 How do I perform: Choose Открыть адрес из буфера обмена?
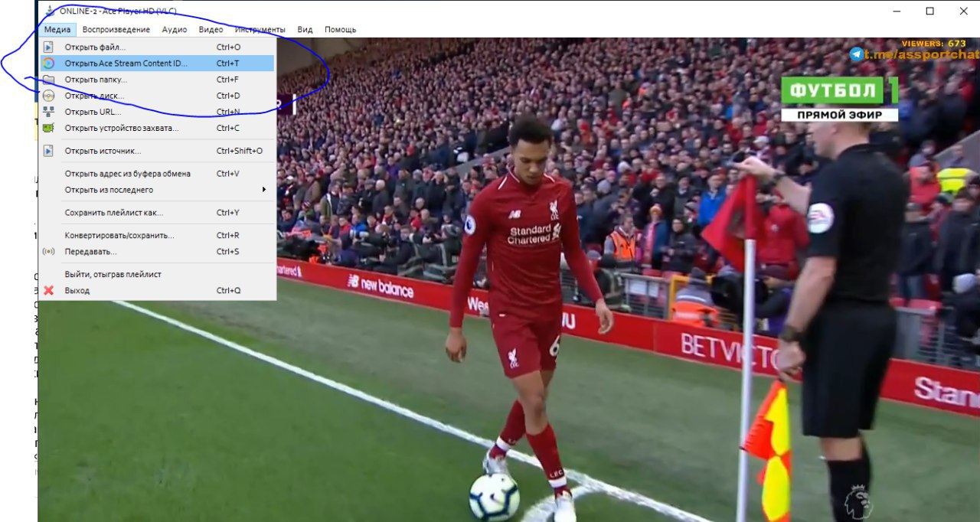coord(157,174)
